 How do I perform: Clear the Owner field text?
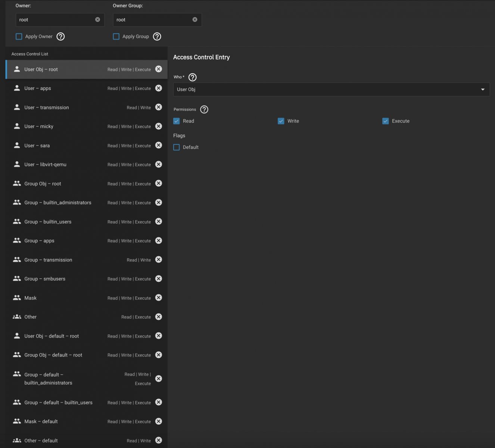pyautogui.click(x=97, y=19)
